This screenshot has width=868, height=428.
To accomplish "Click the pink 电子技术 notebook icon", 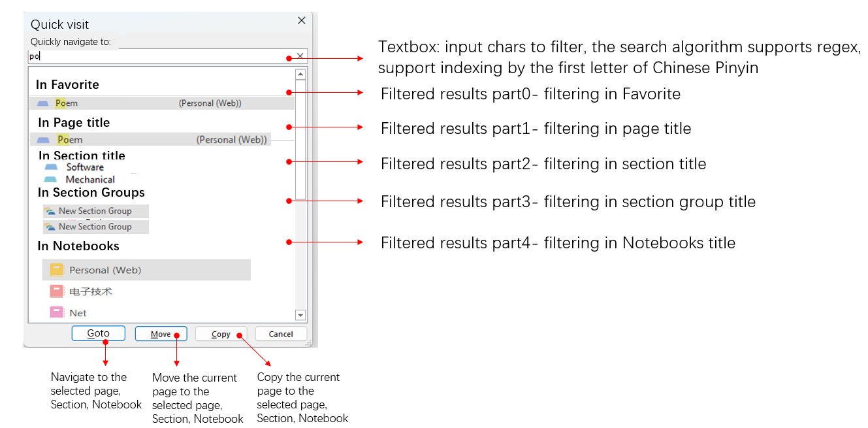I will point(56,291).
